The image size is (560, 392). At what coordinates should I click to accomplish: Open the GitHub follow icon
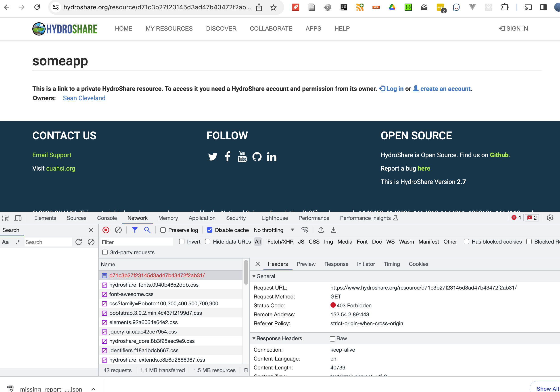257,156
